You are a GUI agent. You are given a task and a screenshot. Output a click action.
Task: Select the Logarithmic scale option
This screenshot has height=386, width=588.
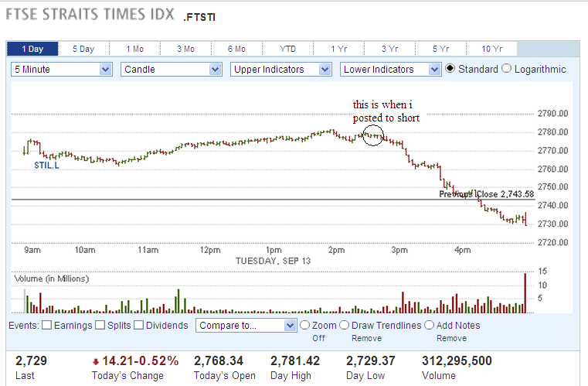pyautogui.click(x=507, y=69)
